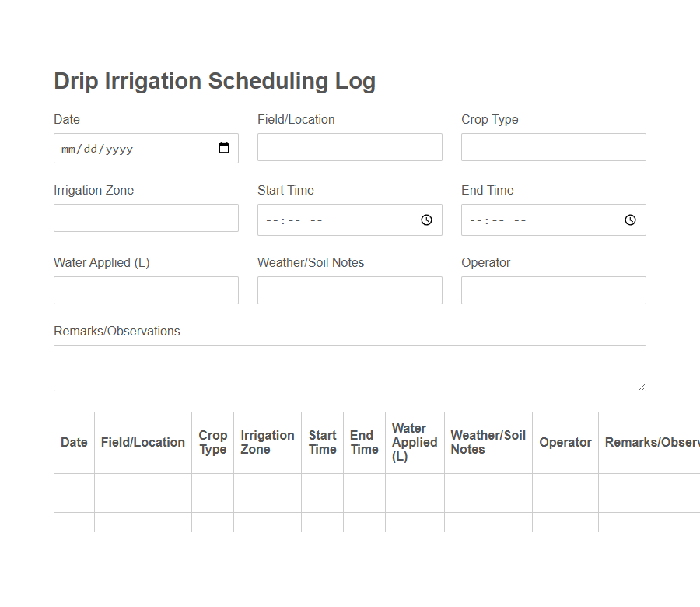700x607 pixels.
Task: Select the Date column header in the table
Action: (x=74, y=442)
